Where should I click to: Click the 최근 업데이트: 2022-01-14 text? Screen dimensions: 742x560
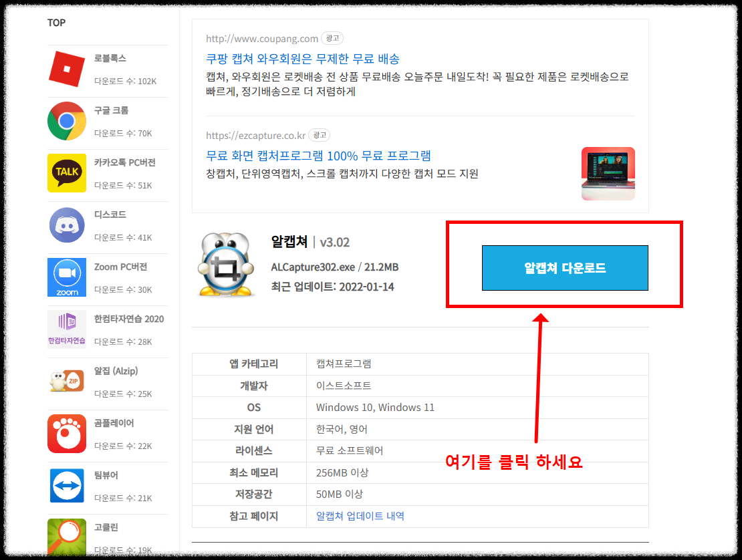(332, 287)
